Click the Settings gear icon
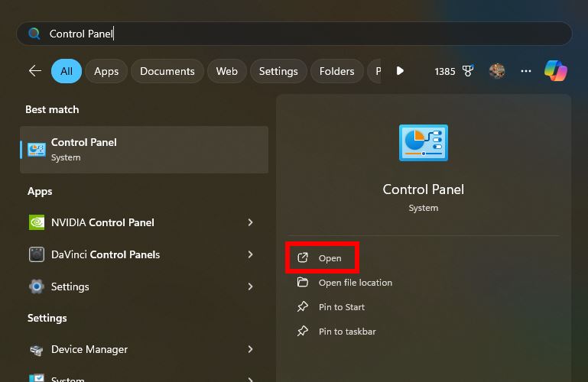Viewport: 588px width, 382px height. (37, 286)
